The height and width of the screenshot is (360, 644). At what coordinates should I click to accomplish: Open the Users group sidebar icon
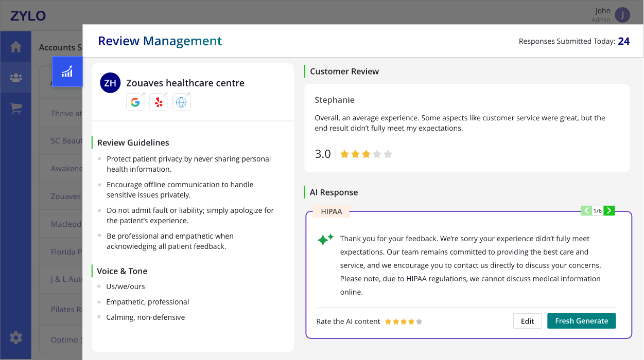[x=16, y=78]
